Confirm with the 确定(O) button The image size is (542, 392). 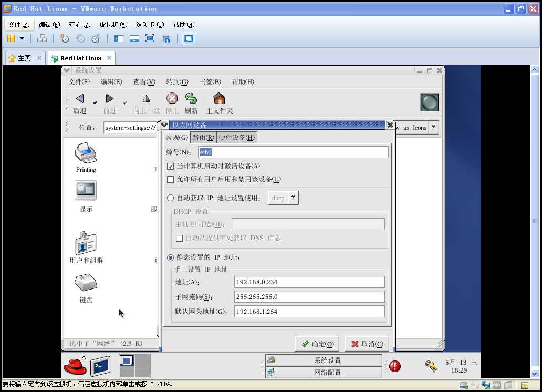[317, 344]
